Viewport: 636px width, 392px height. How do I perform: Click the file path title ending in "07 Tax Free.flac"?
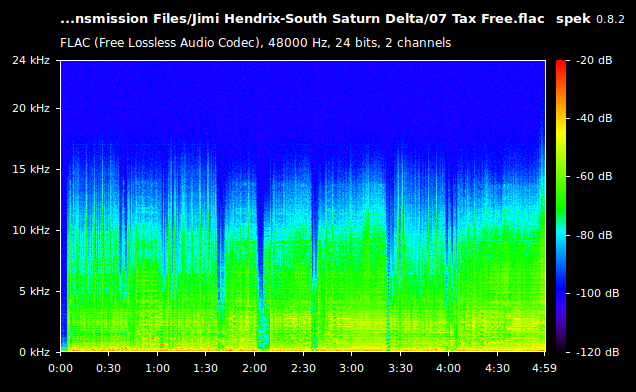coord(302,19)
